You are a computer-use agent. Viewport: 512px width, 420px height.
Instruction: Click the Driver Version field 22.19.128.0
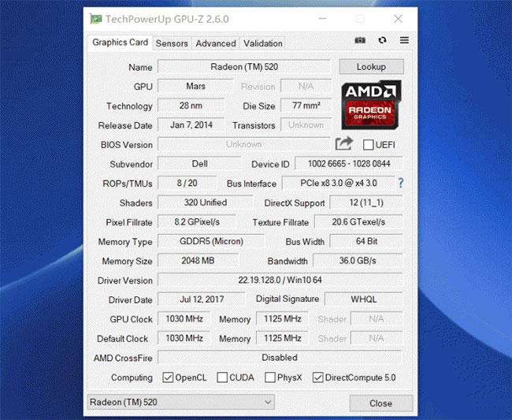(x=280, y=280)
